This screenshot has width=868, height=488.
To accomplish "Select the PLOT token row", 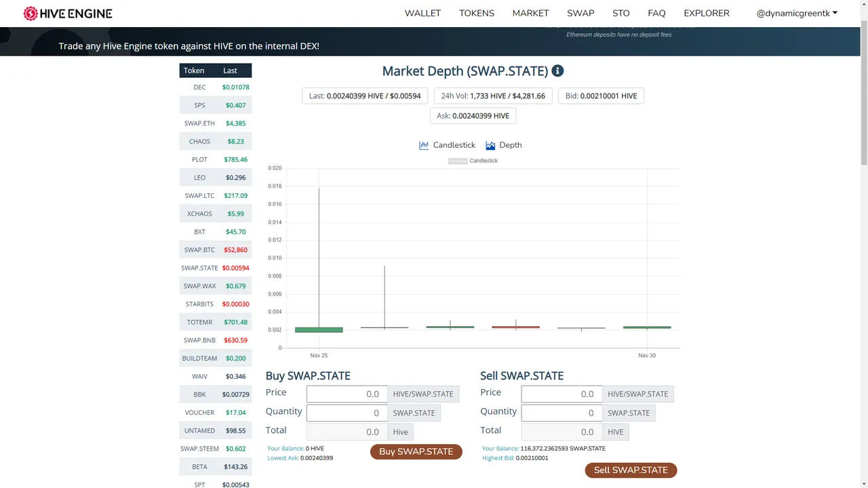I will click(216, 159).
